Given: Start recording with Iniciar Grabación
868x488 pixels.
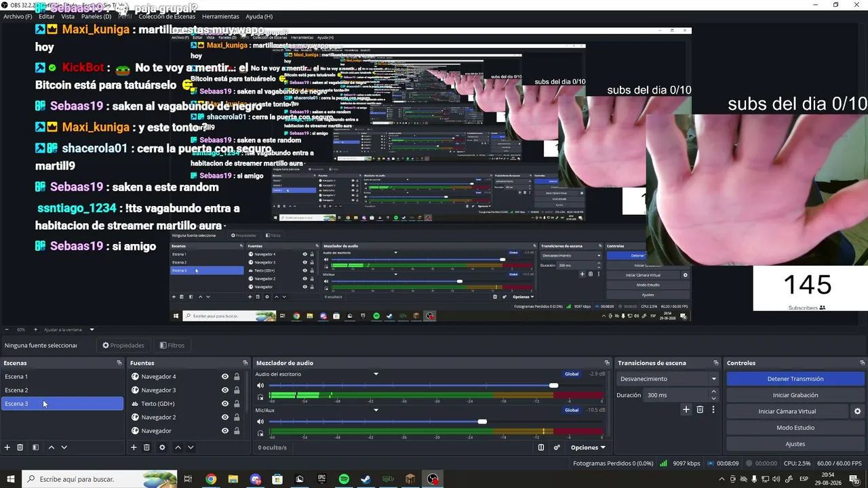Looking at the screenshot, I should click(x=795, y=395).
